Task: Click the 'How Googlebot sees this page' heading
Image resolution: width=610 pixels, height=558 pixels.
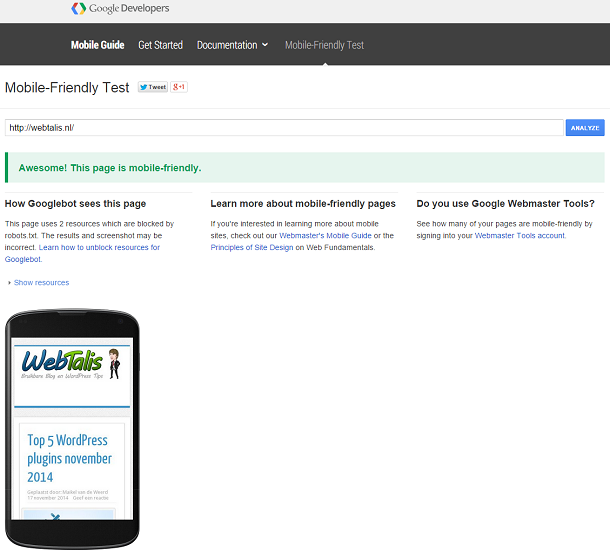Action: click(75, 204)
